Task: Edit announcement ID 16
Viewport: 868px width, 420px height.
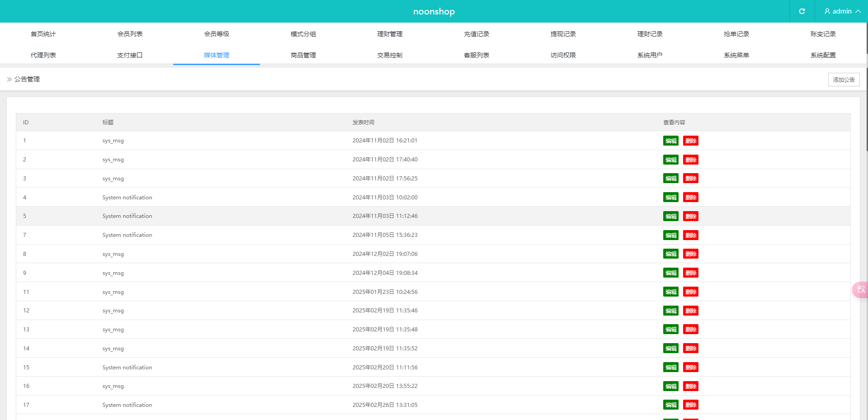Action: tap(671, 386)
